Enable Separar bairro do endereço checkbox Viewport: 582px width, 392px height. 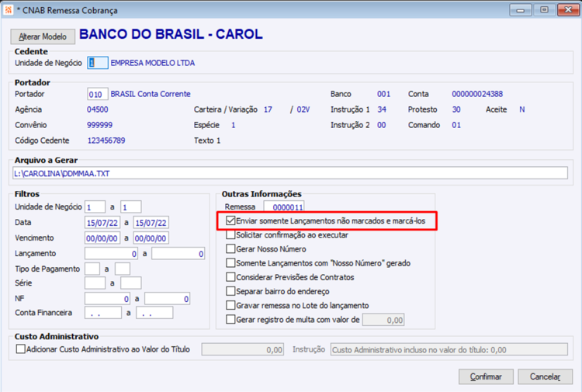point(230,291)
